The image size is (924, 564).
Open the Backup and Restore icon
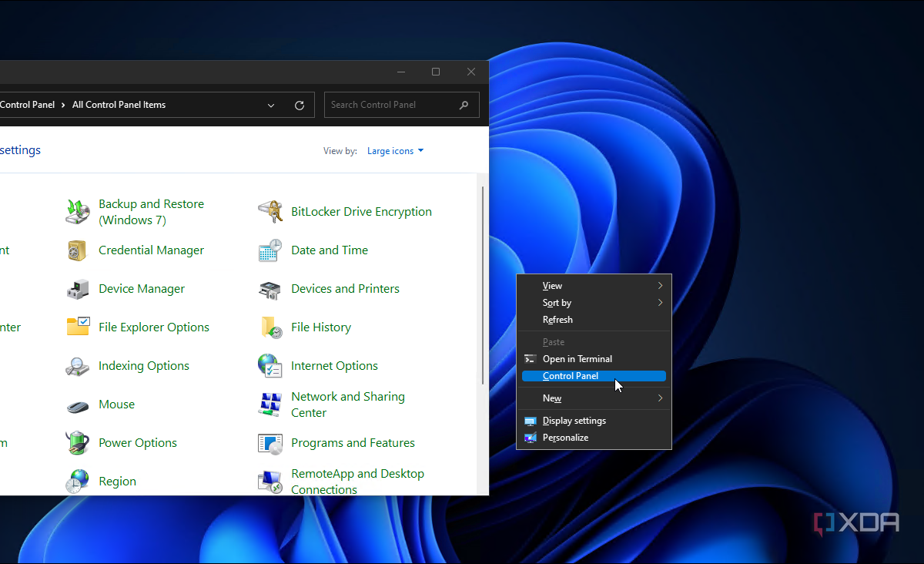coord(78,212)
